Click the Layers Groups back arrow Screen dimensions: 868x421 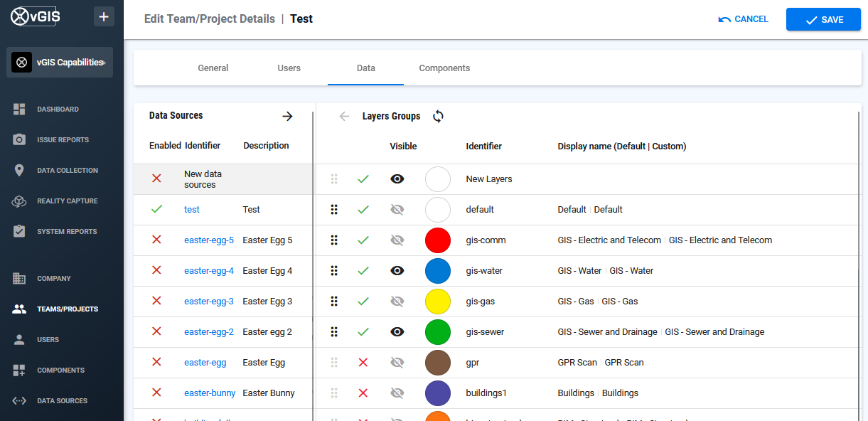tap(345, 117)
